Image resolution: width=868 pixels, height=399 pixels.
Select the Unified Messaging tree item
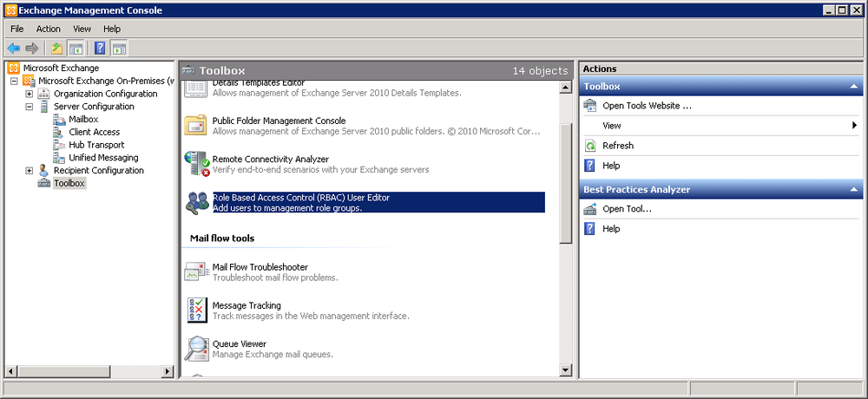point(103,158)
